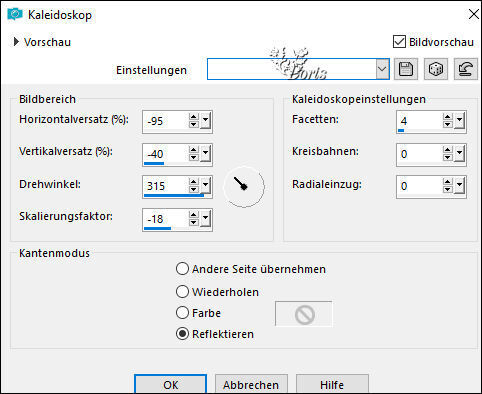Select the Wiederholen edge mode
Viewport: 482px width, 394px height.
(182, 292)
